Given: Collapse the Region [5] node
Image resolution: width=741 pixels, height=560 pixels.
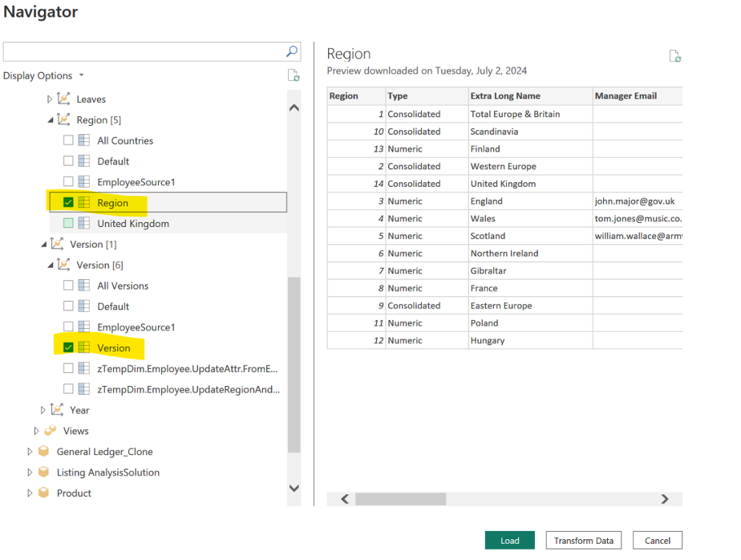Looking at the screenshot, I should (x=50, y=120).
